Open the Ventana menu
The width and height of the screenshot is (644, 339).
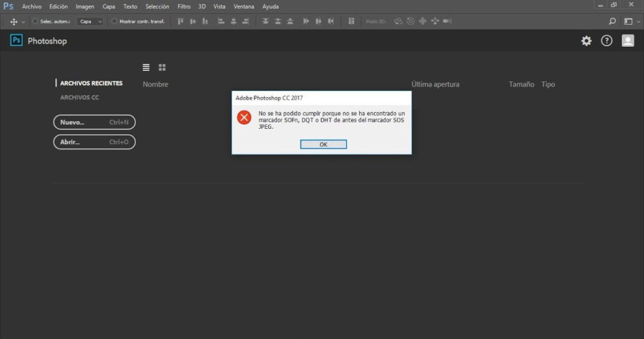tap(243, 7)
